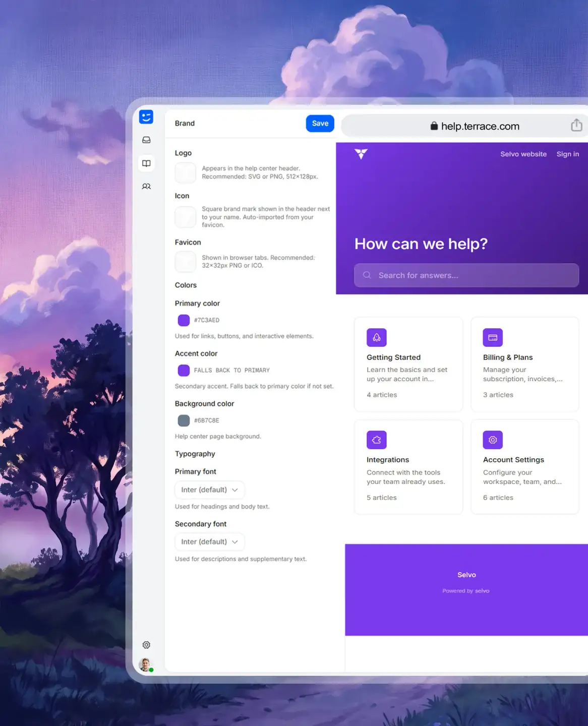Save the brand settings
The height and width of the screenshot is (726, 588).
[x=320, y=124]
